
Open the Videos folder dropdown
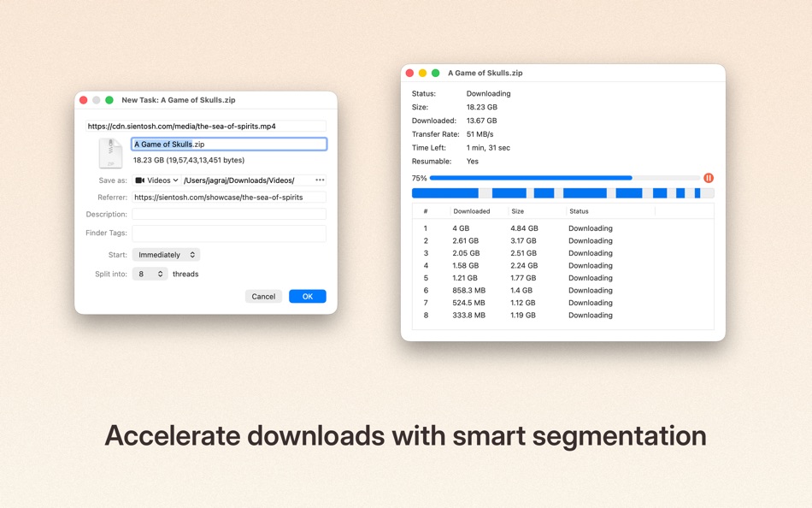click(156, 180)
